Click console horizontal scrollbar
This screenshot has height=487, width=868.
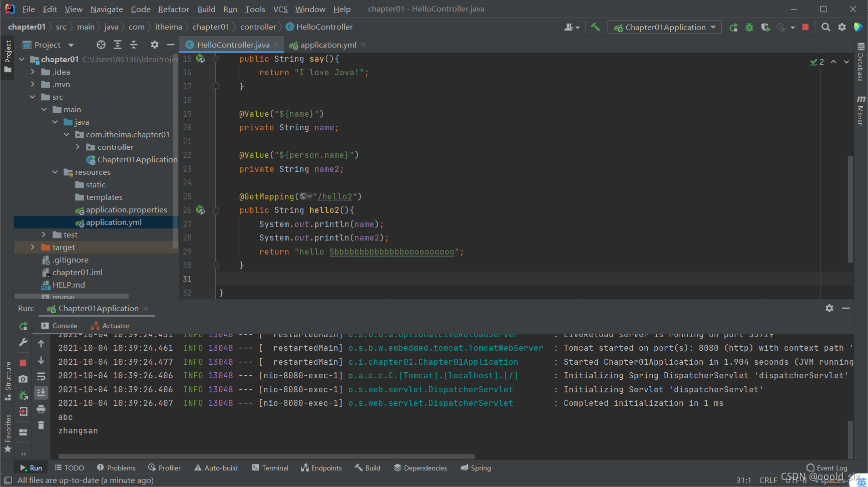coord(266,456)
